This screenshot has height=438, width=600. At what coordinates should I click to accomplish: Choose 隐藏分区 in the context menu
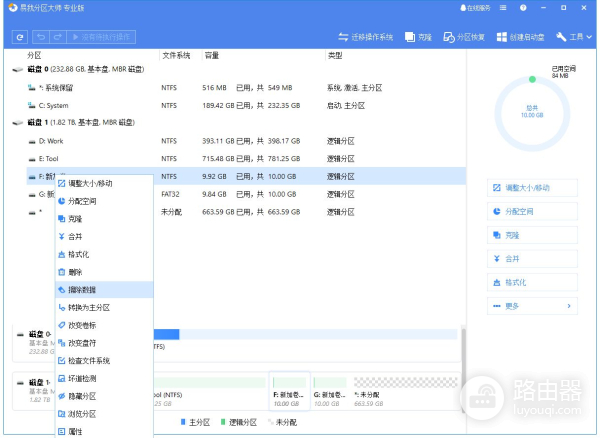[x=104, y=396]
